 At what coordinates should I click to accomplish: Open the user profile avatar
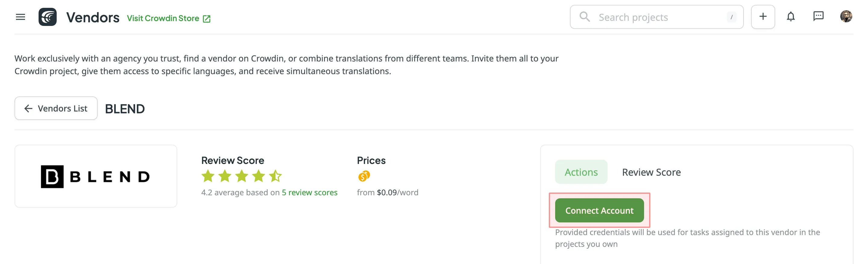pyautogui.click(x=846, y=16)
